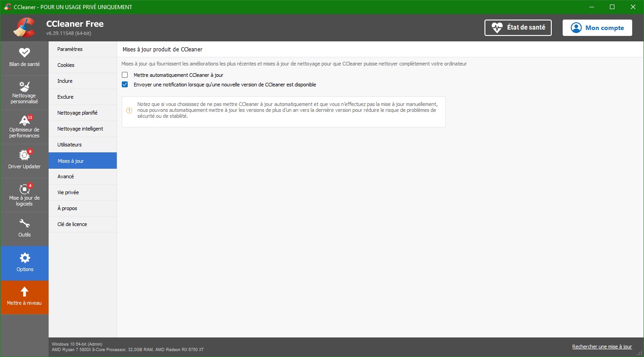644x357 pixels.
Task: Click the État de santé button
Action: pos(518,28)
